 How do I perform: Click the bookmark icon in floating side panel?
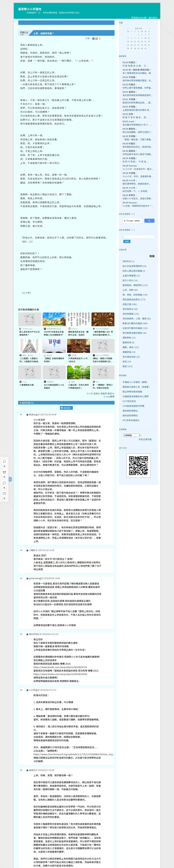coord(4,461)
